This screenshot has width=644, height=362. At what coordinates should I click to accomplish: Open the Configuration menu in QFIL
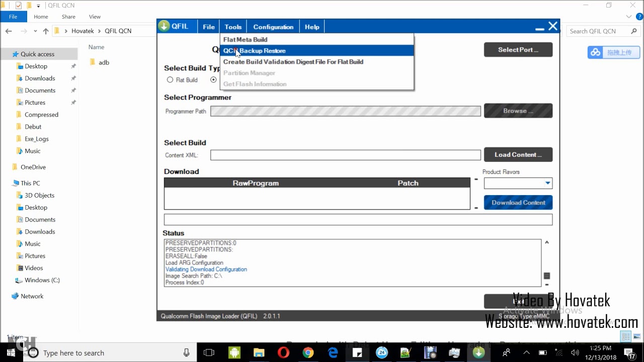point(273,27)
